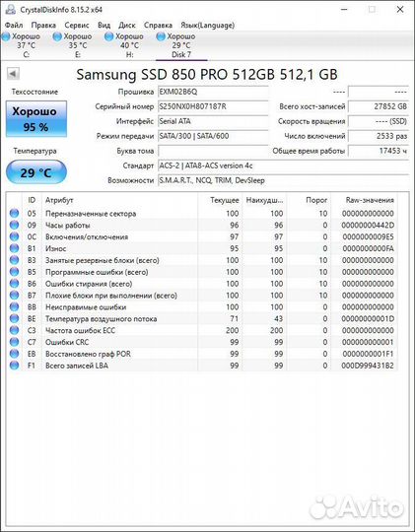Click the status orb for ID 05
This screenshot has height=532, width=415.
(x=14, y=214)
